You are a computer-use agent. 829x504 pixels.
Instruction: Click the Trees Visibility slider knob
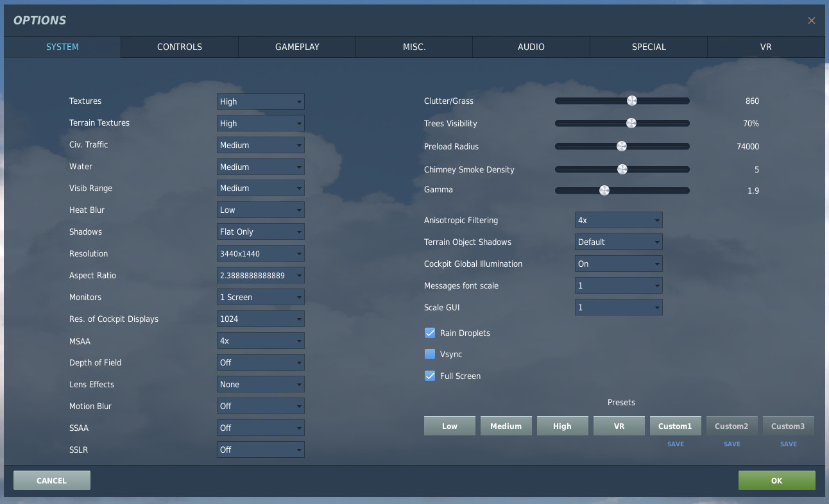[x=631, y=123]
